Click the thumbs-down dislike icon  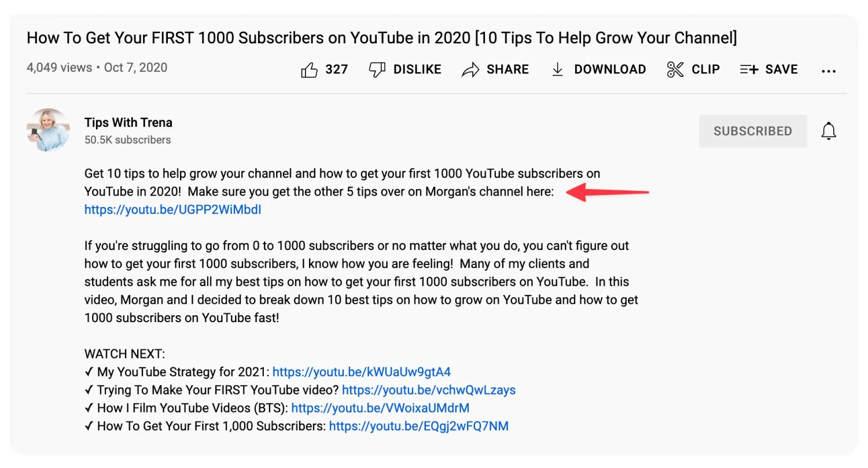(x=377, y=70)
